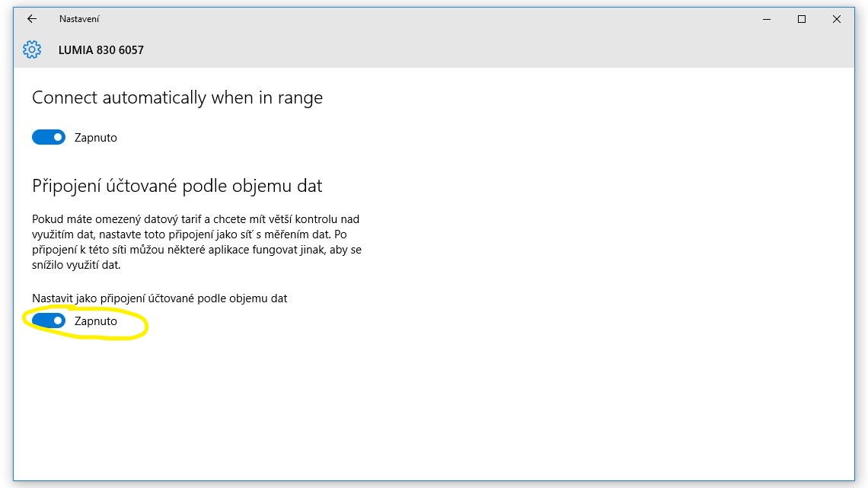Click the settings gear icon
Viewport: 868px width, 488px height.
pyautogui.click(x=32, y=50)
